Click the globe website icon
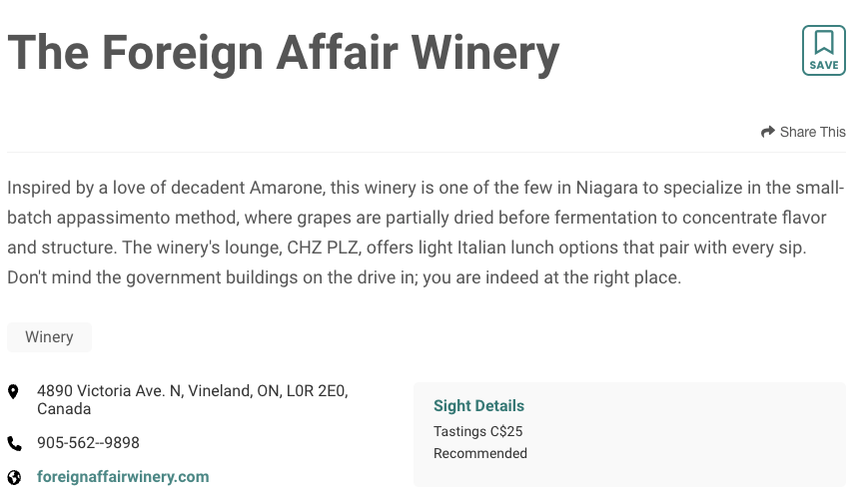This screenshot has width=868, height=501. click(14, 477)
